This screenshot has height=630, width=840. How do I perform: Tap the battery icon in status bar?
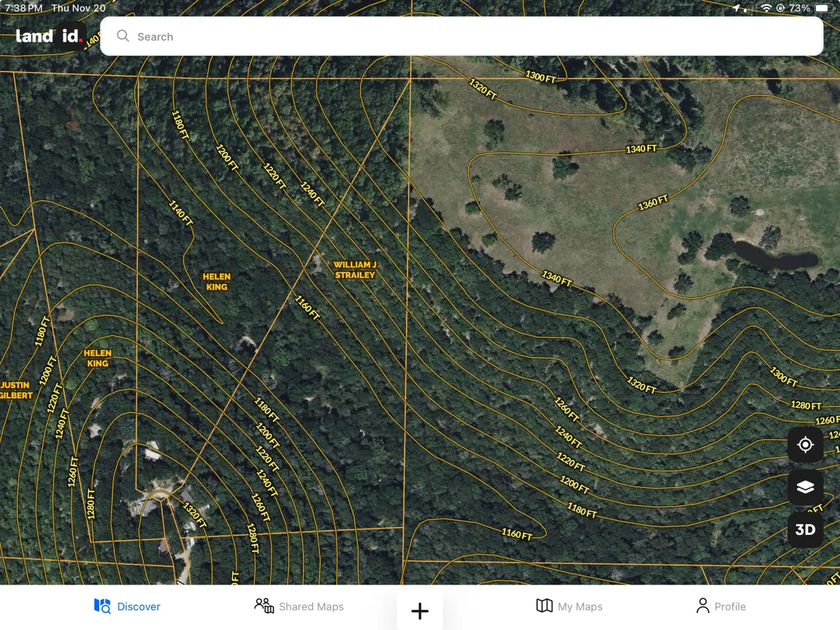[x=822, y=8]
